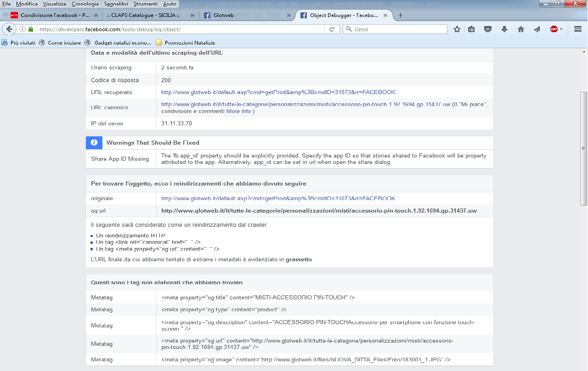Click the green padlock security icon

coord(31,29)
